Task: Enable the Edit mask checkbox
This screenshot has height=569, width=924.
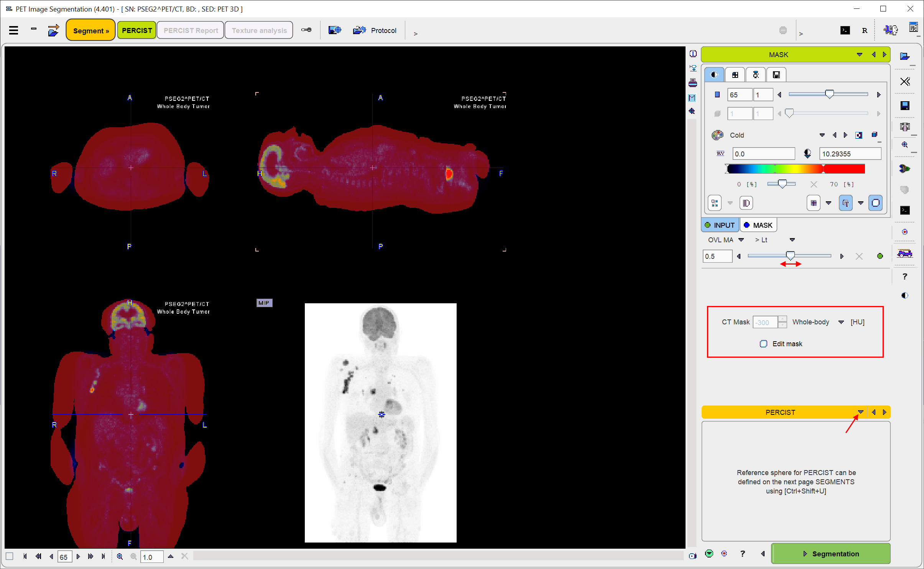Action: 763,344
